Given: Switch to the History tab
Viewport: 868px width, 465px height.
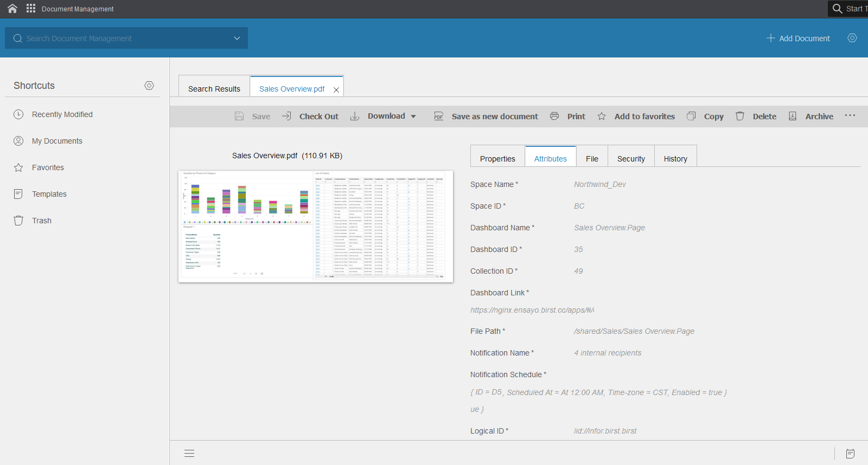Looking at the screenshot, I should pos(675,159).
